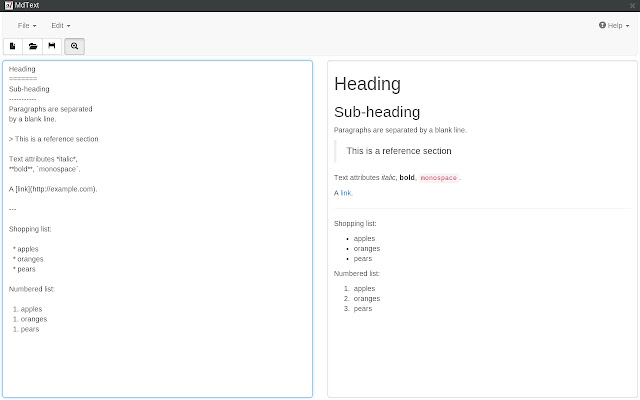640x400 pixels.
Task: Toggle the preview magnifier button
Action: (x=74, y=46)
